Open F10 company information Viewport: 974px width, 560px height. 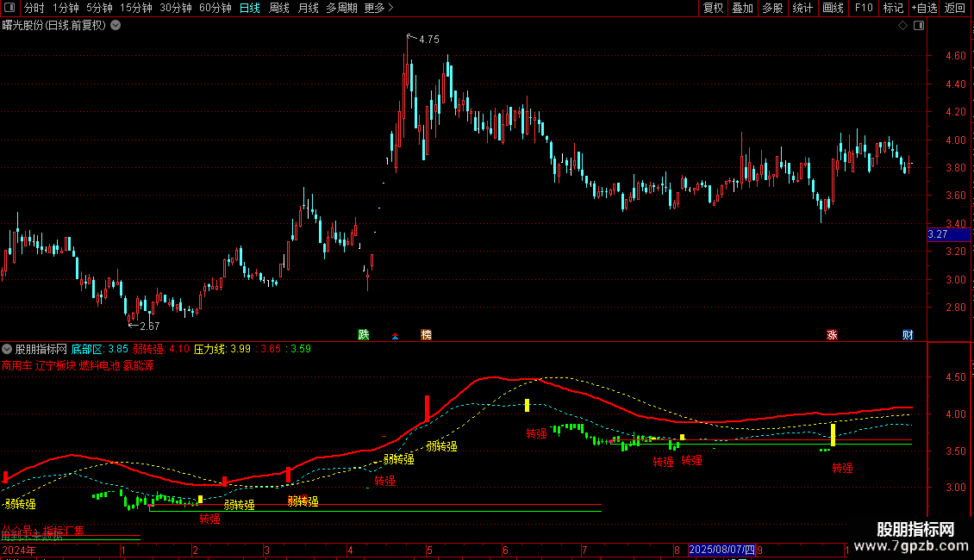tap(864, 8)
